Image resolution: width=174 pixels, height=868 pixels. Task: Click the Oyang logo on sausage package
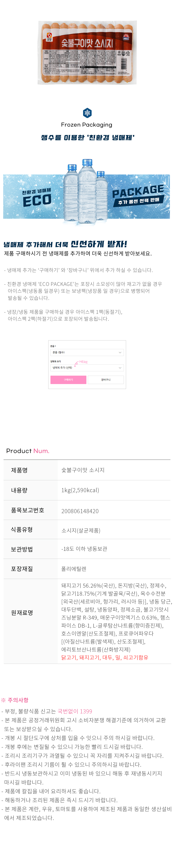point(50,37)
